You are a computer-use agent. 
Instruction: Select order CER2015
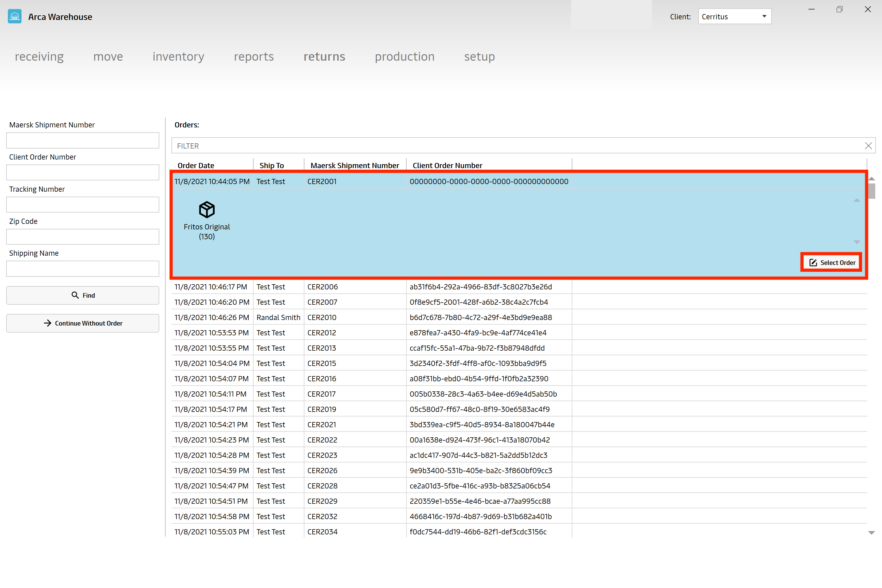point(519,364)
